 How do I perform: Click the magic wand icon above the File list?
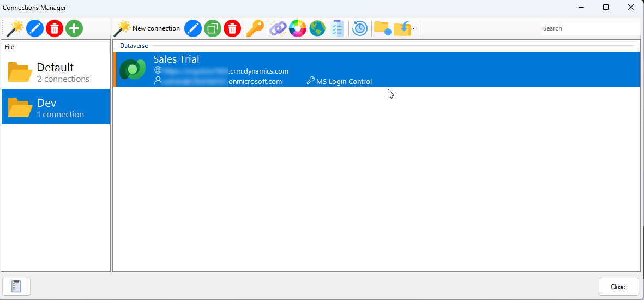coord(16,28)
